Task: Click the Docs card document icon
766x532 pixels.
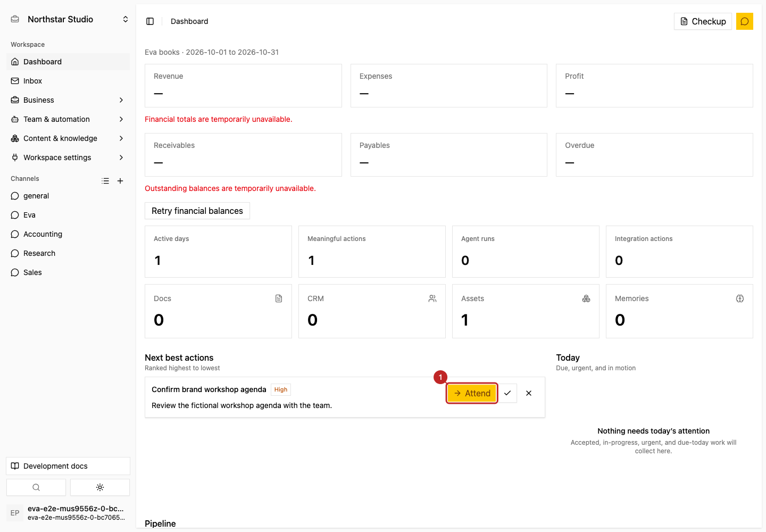Action: tap(279, 298)
